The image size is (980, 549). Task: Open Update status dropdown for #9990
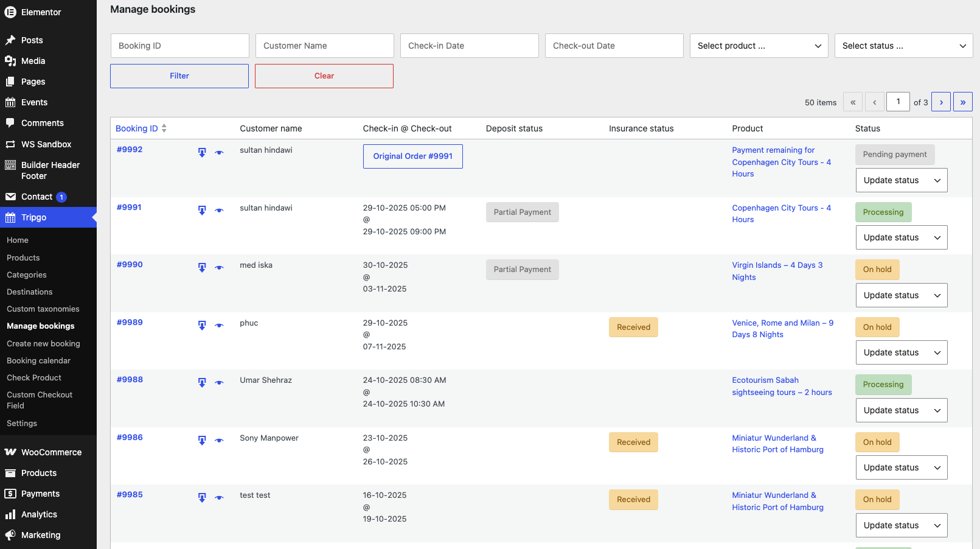click(902, 295)
